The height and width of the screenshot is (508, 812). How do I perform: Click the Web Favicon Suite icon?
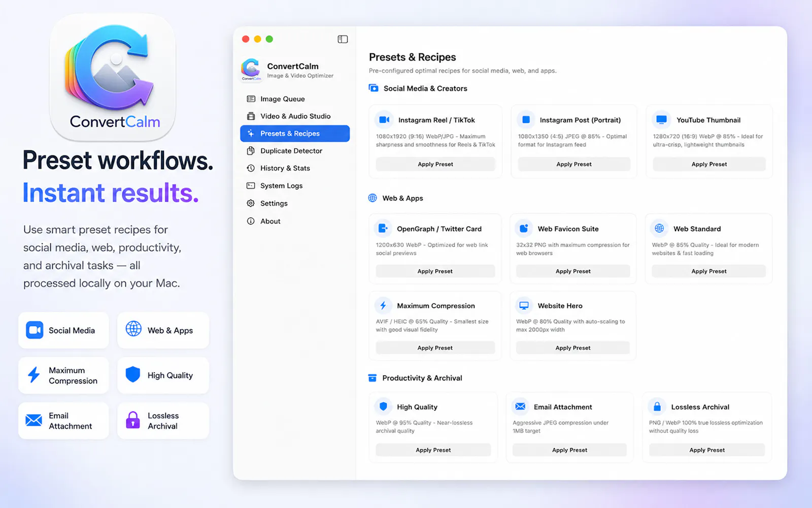pos(524,229)
